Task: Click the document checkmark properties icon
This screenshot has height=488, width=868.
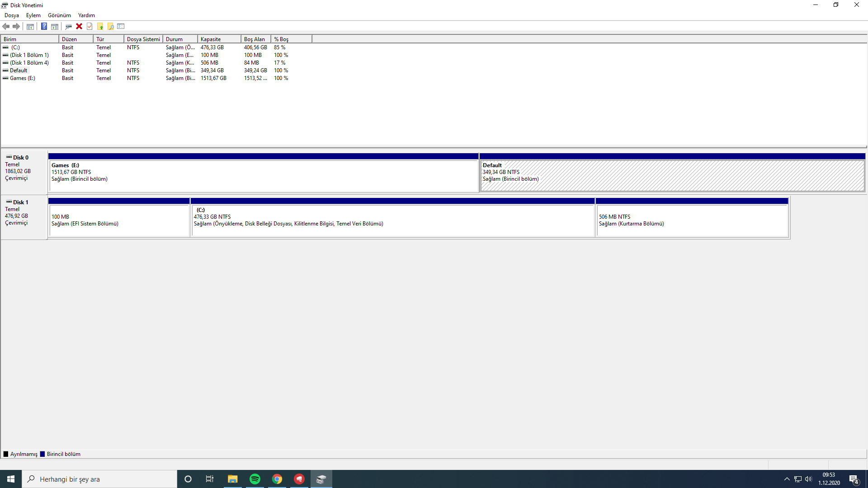Action: (90, 26)
